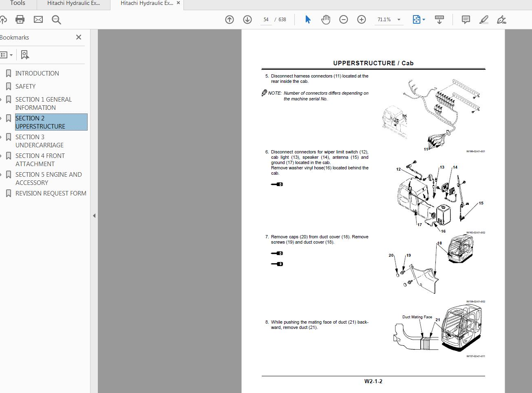Image resolution: width=532 pixels, height=393 pixels.
Task: Jump to next page
Action: [x=247, y=19]
